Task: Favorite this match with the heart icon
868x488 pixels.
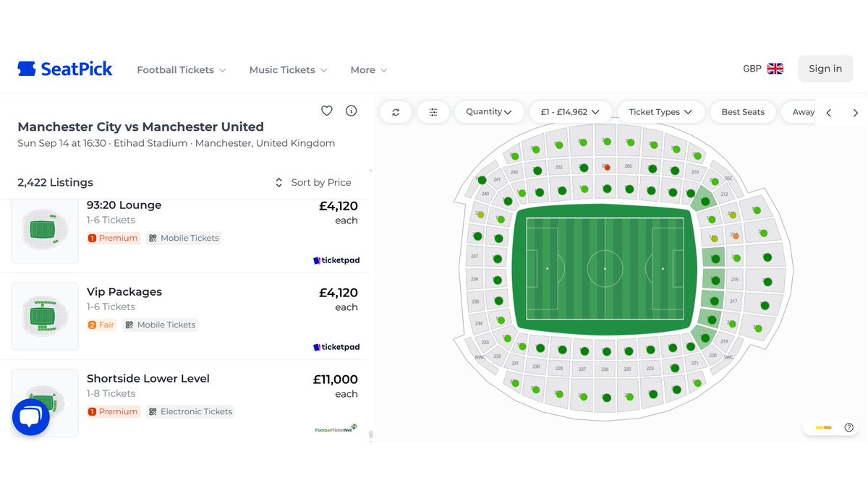Action: click(x=327, y=111)
